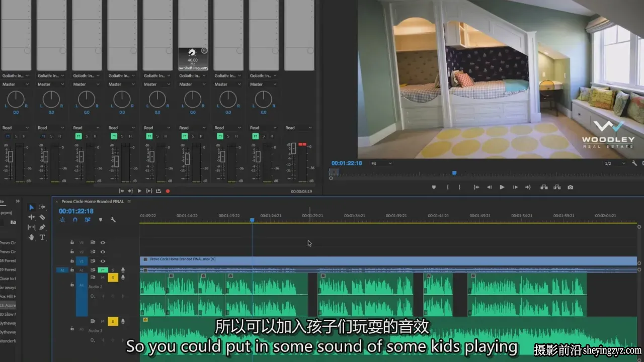Add a marker in the timeline header
This screenshot has width=644, height=362.
100,220
